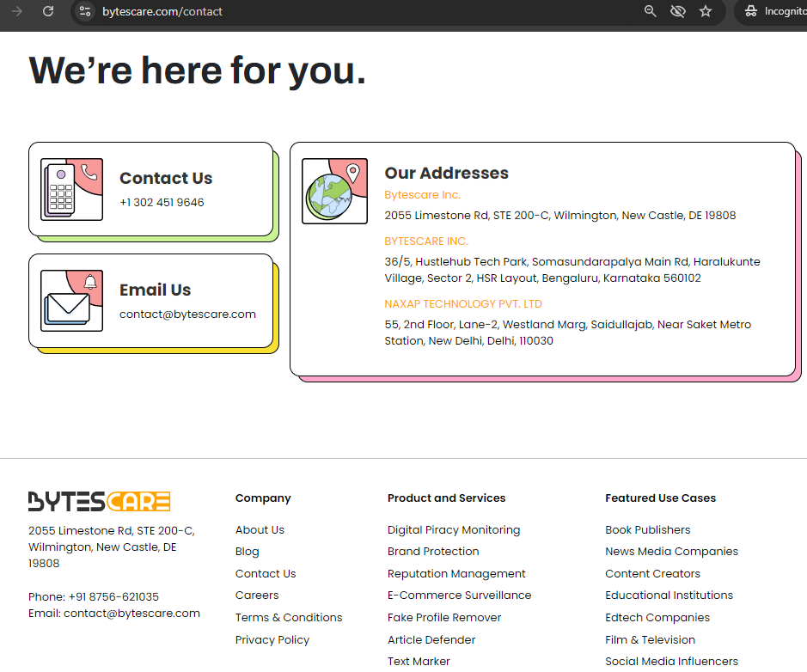Click the phone keypad Contact Us illustration
Image resolution: width=807 pixels, height=672 pixels.
click(x=71, y=189)
